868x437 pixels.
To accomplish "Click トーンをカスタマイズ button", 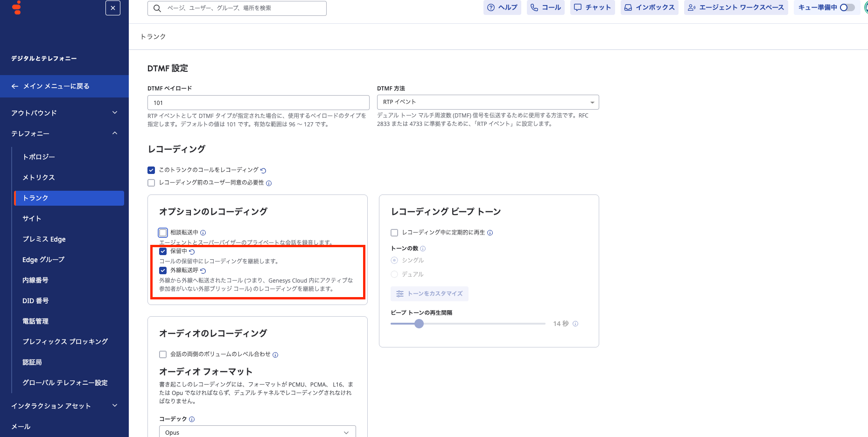I will point(429,294).
